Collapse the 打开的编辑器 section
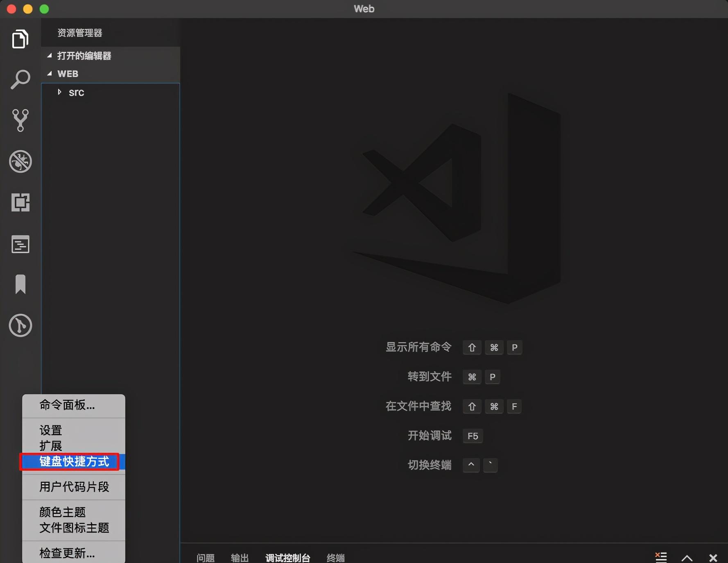This screenshot has height=563, width=728. click(50, 55)
